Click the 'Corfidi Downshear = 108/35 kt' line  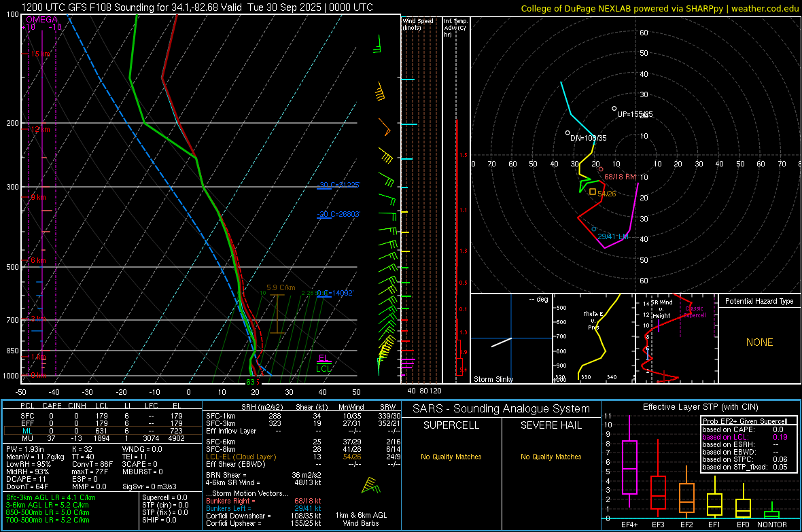pos(264,516)
